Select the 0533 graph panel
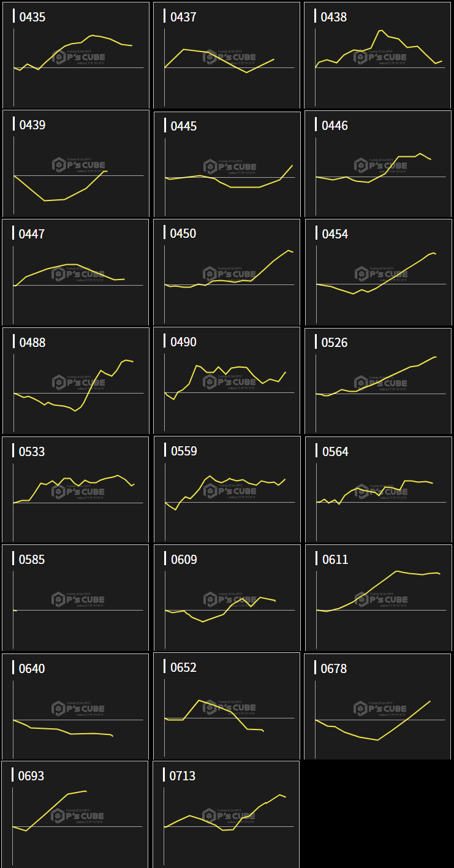The width and height of the screenshot is (454, 868). [x=76, y=489]
